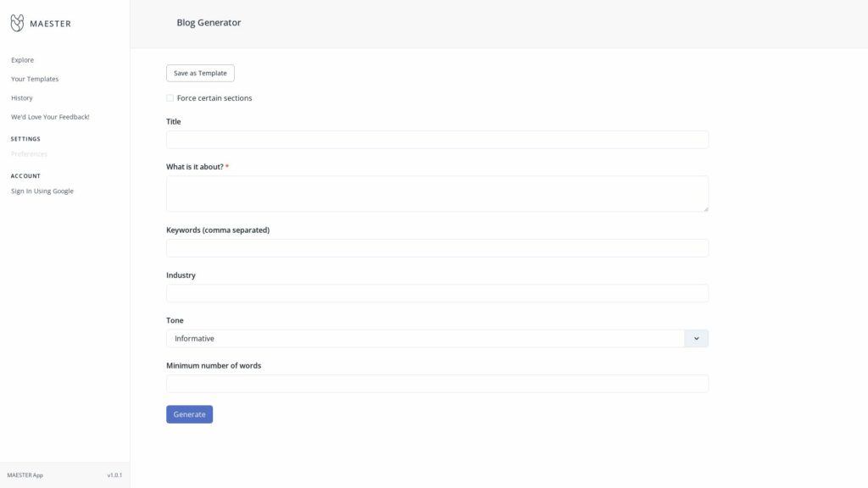The image size is (868, 488).
Task: Click the Industry input field
Action: point(437,292)
